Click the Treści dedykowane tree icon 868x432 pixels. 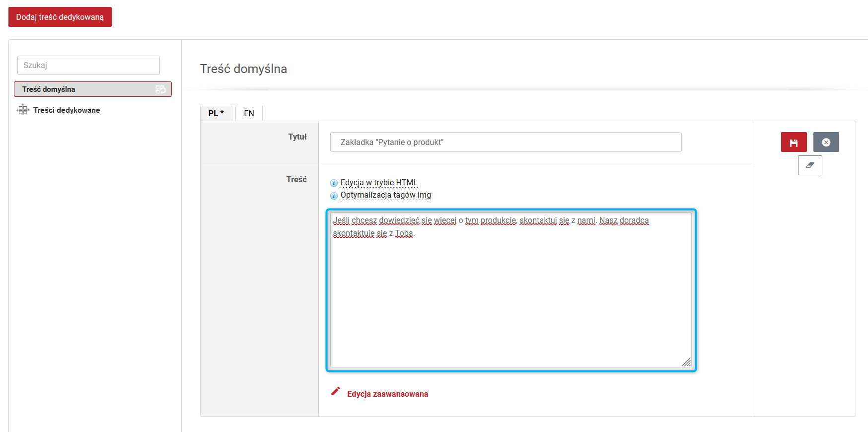tap(23, 110)
